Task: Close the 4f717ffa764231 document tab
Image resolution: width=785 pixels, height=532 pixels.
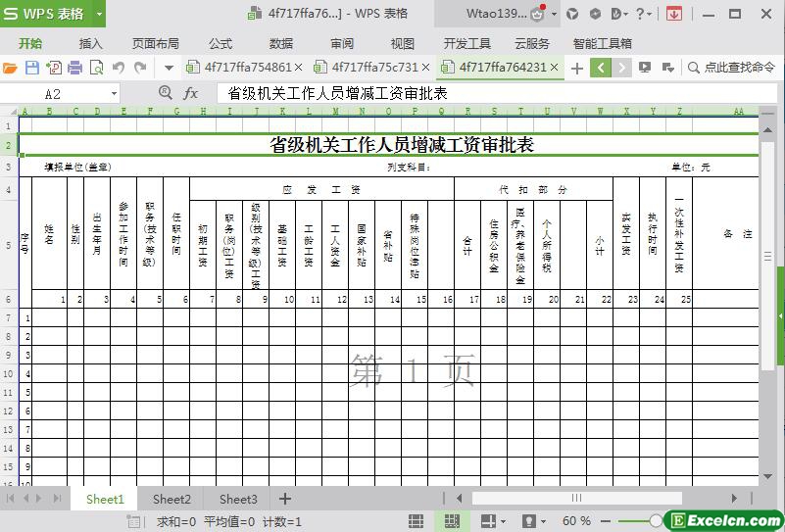Action: pos(554,67)
